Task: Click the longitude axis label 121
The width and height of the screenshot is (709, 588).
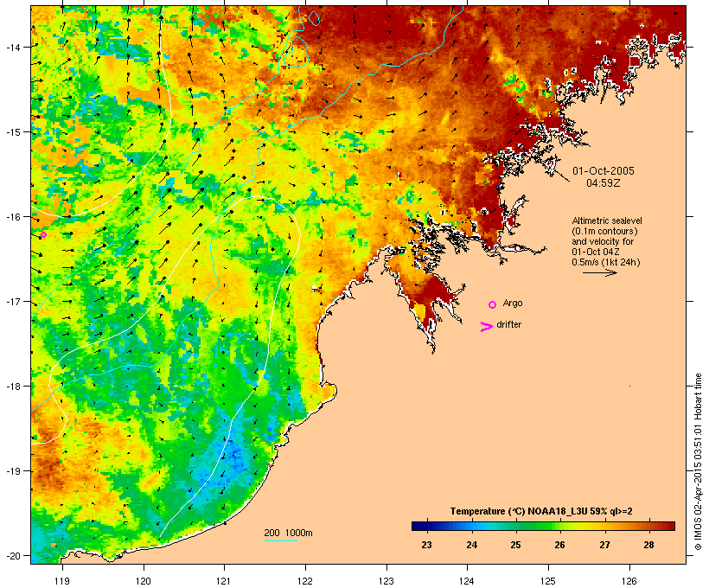Action: pos(224,581)
